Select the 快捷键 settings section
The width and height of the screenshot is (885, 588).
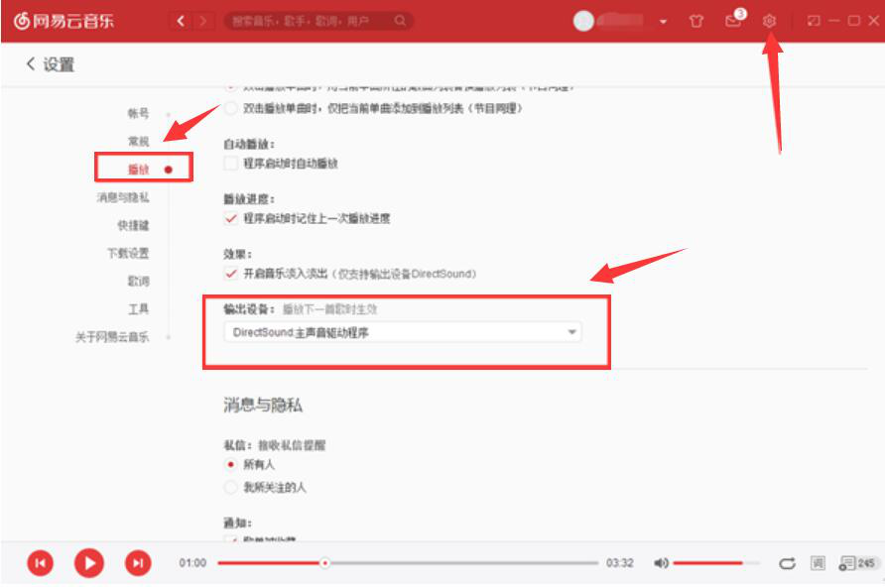click(x=133, y=225)
